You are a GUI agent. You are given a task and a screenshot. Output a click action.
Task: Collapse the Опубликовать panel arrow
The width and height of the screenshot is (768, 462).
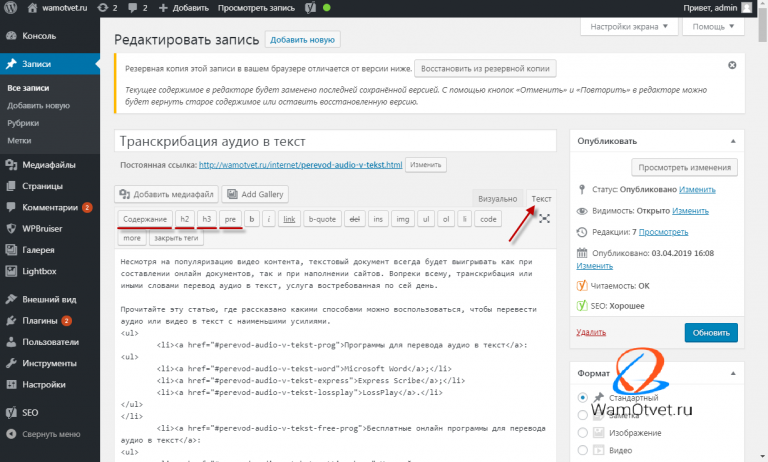click(x=733, y=141)
